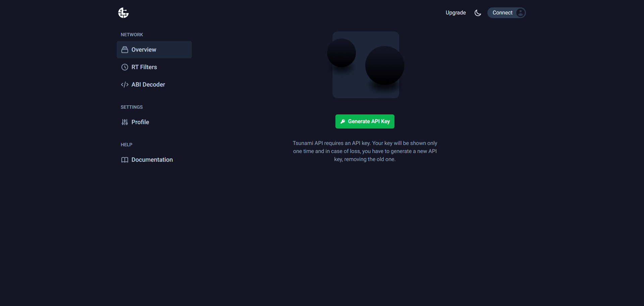Image resolution: width=644 pixels, height=306 pixels.
Task: Click the Generate API Key button
Action: 365,121
